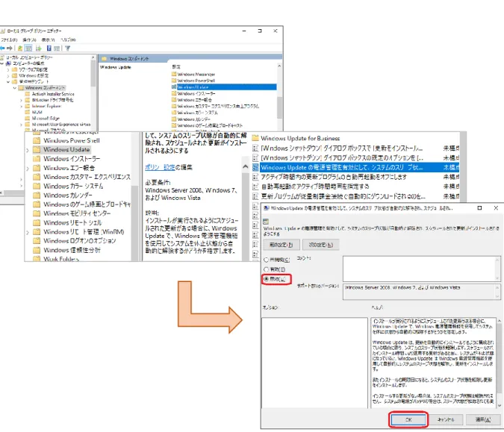
Task: Click the policy setting icon under the dialog title
Action: pos(266,222)
